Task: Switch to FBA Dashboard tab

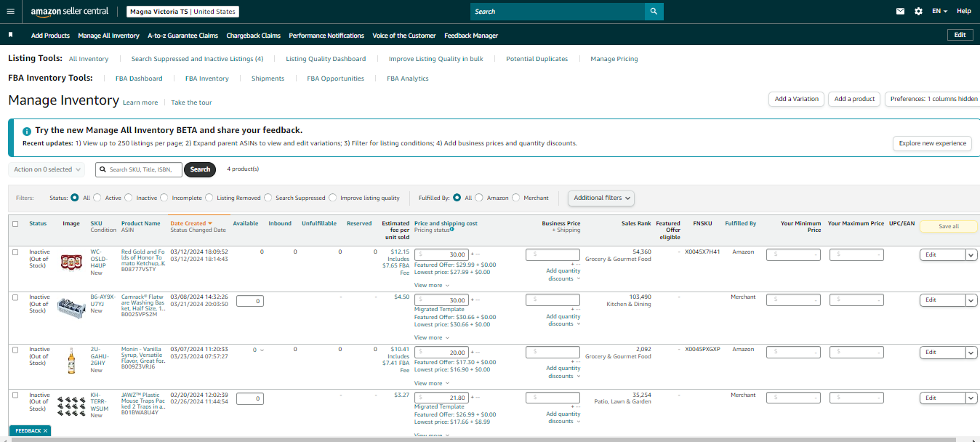Action: (x=139, y=79)
